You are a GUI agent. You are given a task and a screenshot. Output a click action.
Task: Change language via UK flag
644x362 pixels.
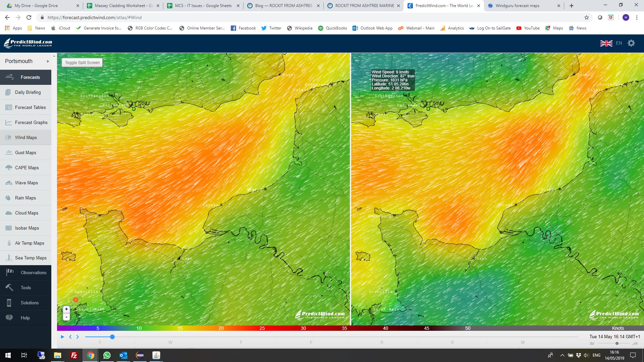coord(606,43)
